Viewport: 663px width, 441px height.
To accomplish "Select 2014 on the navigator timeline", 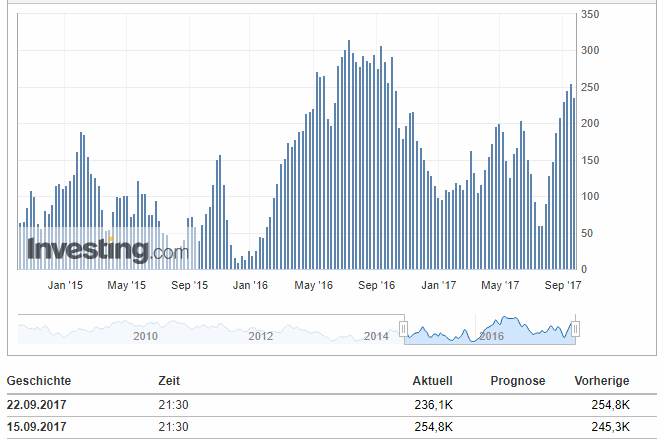I will click(x=376, y=336).
